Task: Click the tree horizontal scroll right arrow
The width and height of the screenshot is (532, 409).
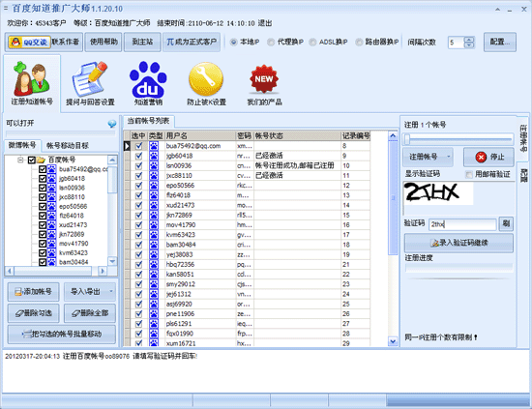Action: 103,271
